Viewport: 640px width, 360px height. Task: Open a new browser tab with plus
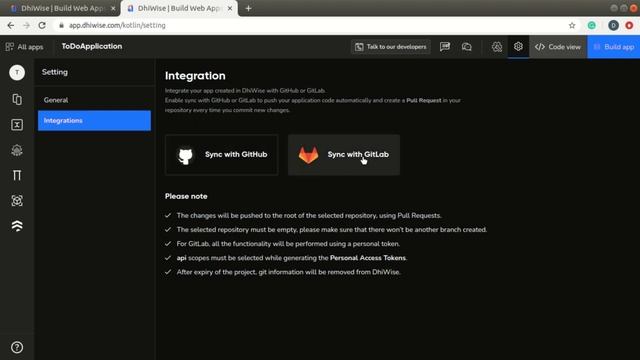[x=248, y=8]
